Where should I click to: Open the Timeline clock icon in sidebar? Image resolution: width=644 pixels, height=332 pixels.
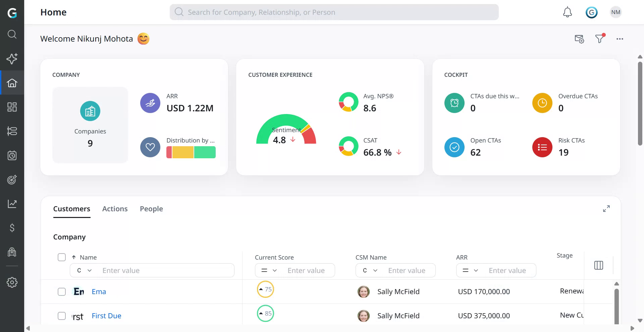(x=12, y=155)
